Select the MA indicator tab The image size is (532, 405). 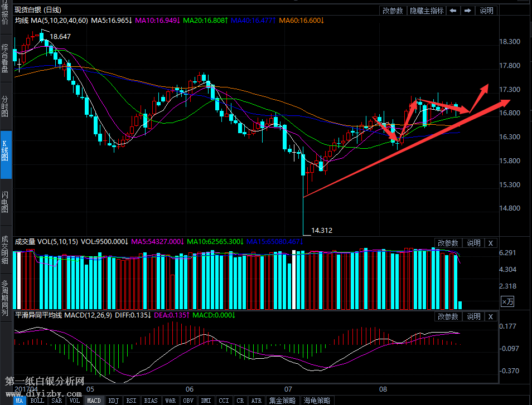pos(20,401)
